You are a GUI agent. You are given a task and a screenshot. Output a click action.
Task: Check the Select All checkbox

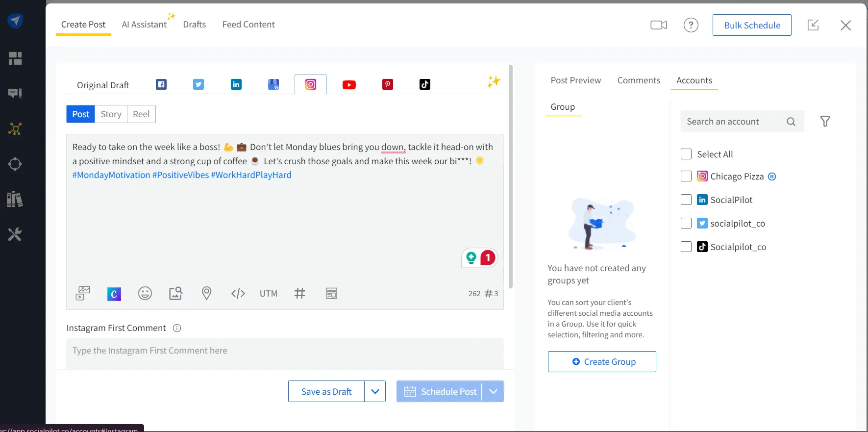pyautogui.click(x=686, y=154)
